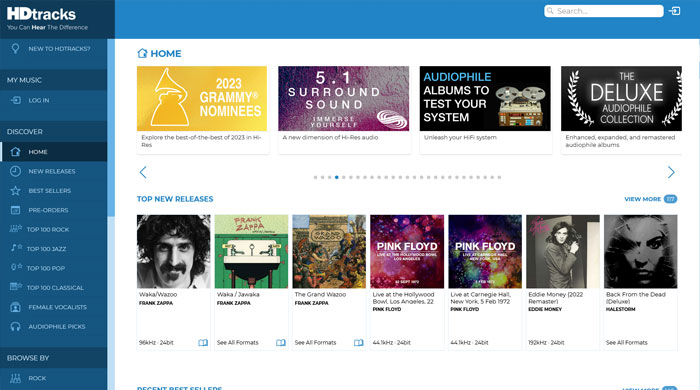This screenshot has height=390, width=700.
Task: Go back with carousel left arrow
Action: (x=143, y=172)
